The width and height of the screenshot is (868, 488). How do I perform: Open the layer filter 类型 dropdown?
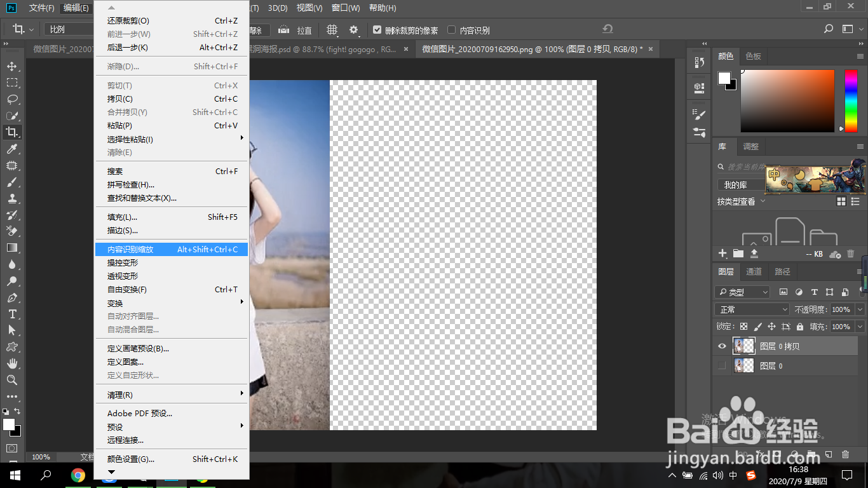coord(742,292)
